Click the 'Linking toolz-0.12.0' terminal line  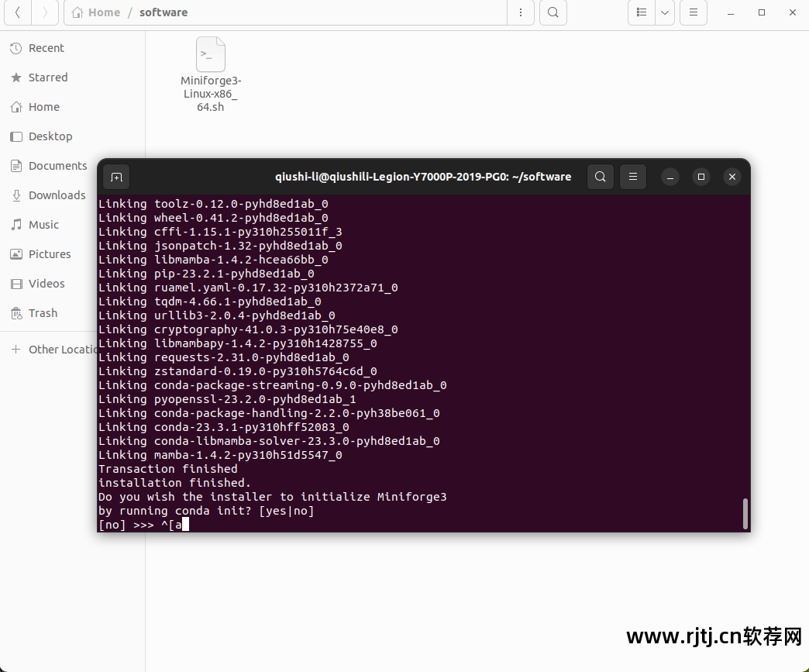point(214,204)
